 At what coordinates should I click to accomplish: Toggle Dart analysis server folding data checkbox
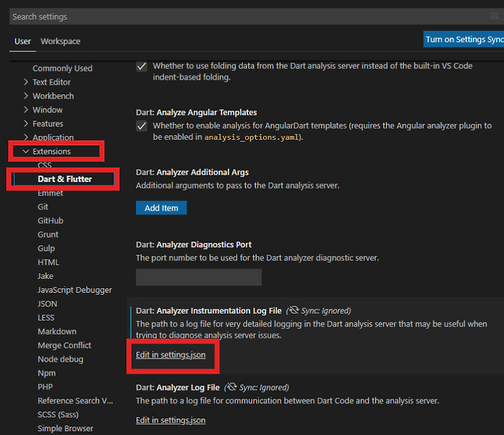click(x=142, y=67)
